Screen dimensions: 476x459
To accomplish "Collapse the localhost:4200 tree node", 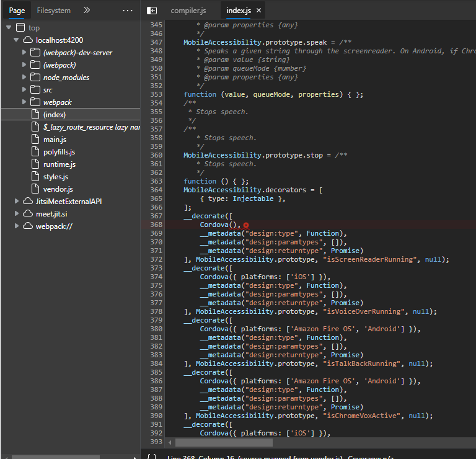I will (x=17, y=40).
